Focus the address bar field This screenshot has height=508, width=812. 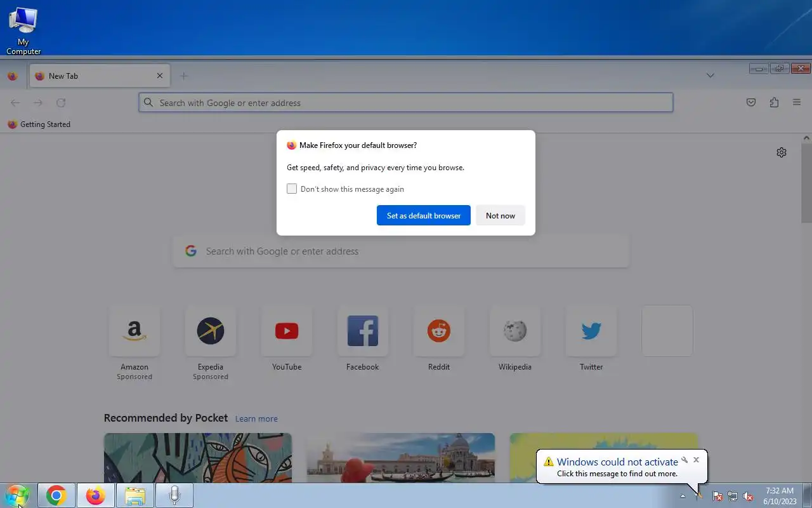pos(406,102)
